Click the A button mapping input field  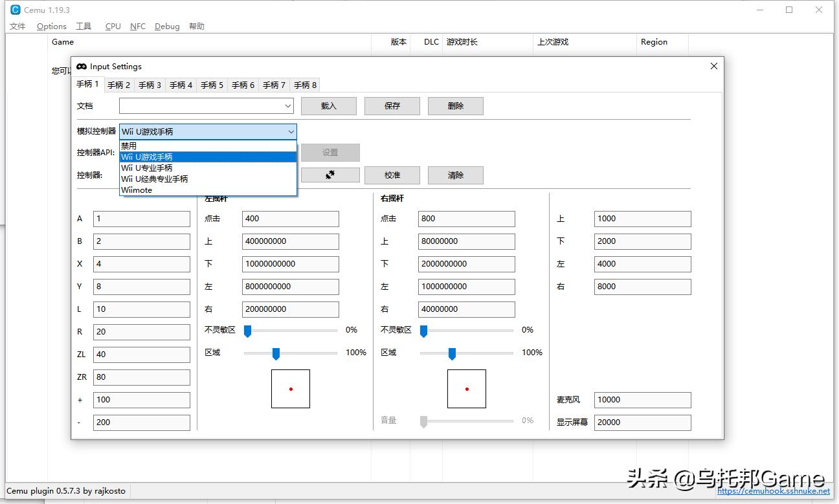[x=141, y=219]
